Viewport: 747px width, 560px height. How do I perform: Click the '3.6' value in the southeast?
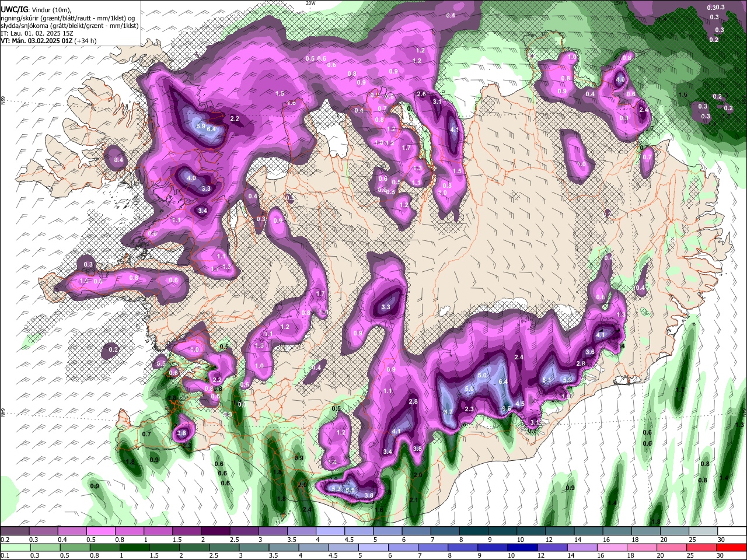tap(590, 352)
